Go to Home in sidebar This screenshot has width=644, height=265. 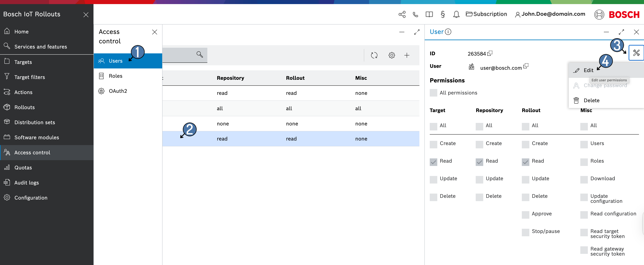(x=47, y=32)
